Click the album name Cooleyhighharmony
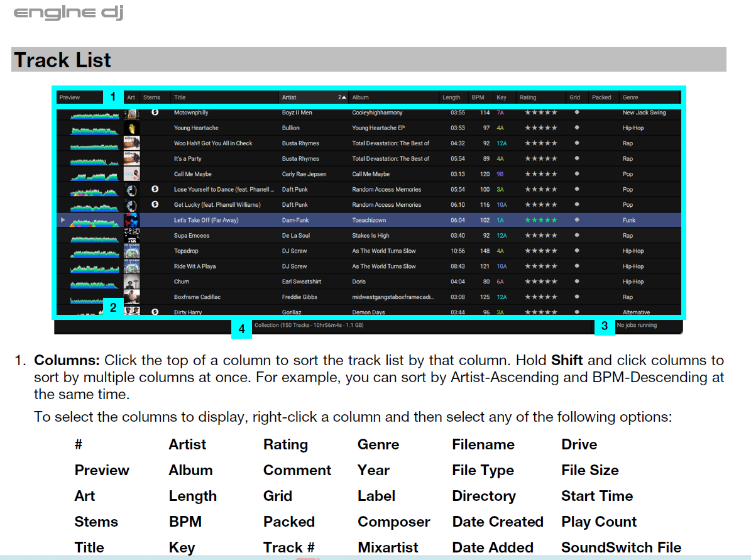The height and width of the screenshot is (560, 751). 377,113
